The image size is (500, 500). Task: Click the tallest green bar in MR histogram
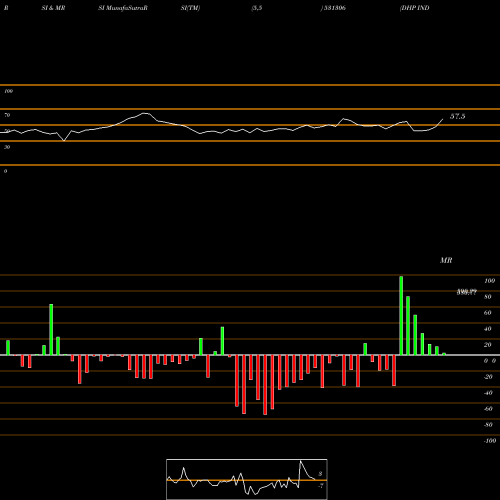point(401,315)
